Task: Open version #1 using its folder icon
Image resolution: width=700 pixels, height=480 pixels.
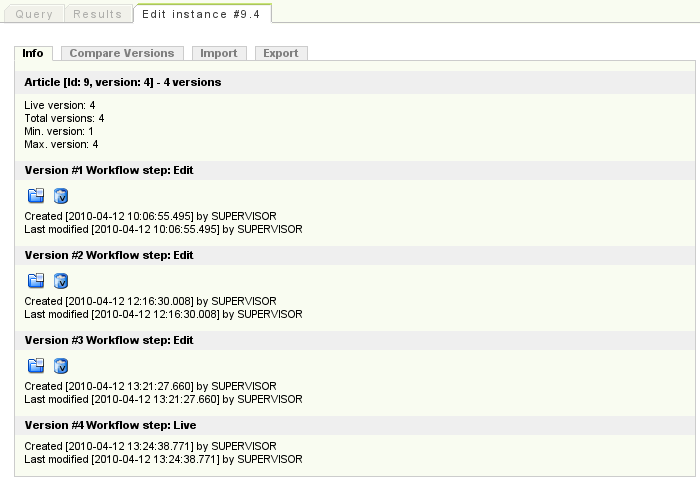Action: 36,196
